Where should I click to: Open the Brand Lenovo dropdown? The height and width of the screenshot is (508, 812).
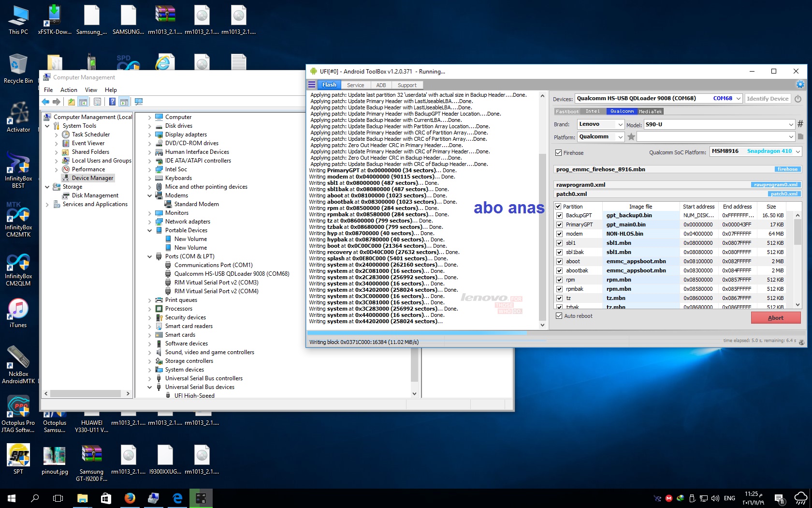pyautogui.click(x=620, y=124)
